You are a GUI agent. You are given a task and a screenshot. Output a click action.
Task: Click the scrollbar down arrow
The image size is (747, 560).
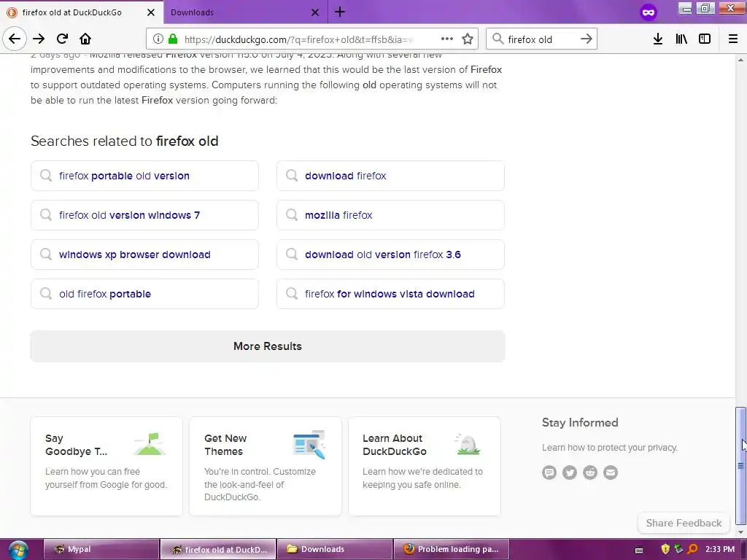pos(740,532)
